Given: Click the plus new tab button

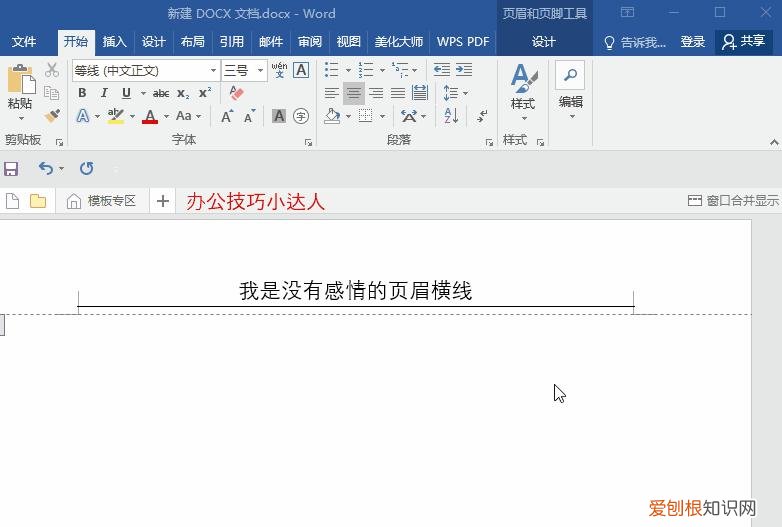Looking at the screenshot, I should [x=163, y=201].
